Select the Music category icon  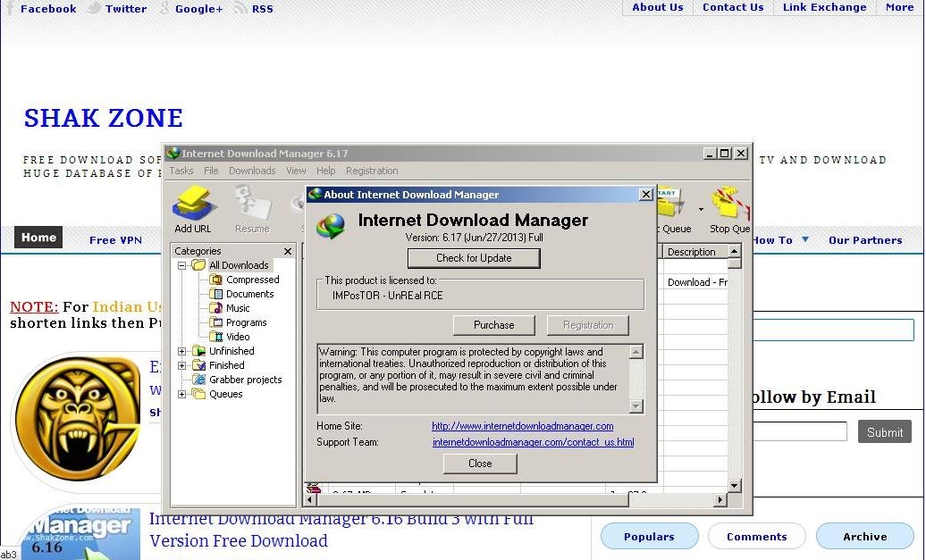click(x=216, y=308)
